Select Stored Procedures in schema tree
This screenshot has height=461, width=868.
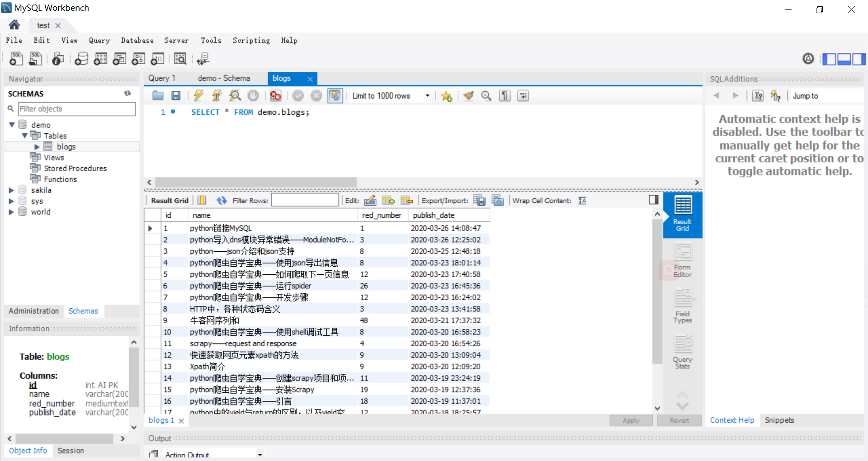pyautogui.click(x=75, y=168)
